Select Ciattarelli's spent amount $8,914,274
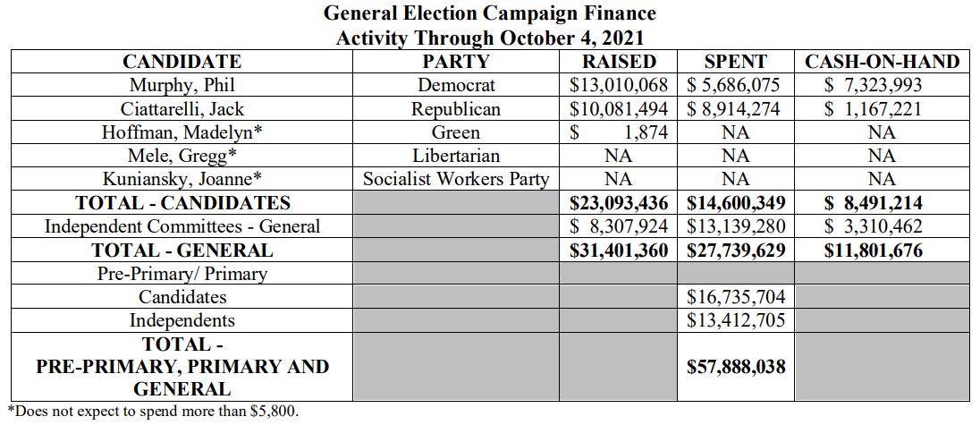This screenshot has width=980, height=425. click(735, 109)
